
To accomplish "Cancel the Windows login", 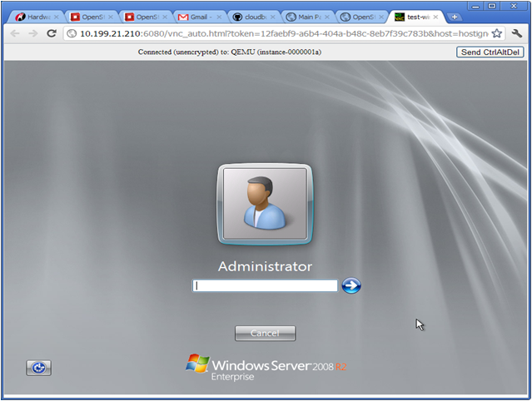I will (266, 334).
